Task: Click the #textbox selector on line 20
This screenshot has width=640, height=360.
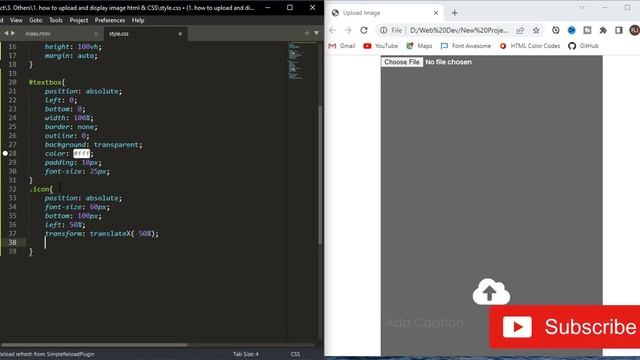Action: pyautogui.click(x=45, y=82)
